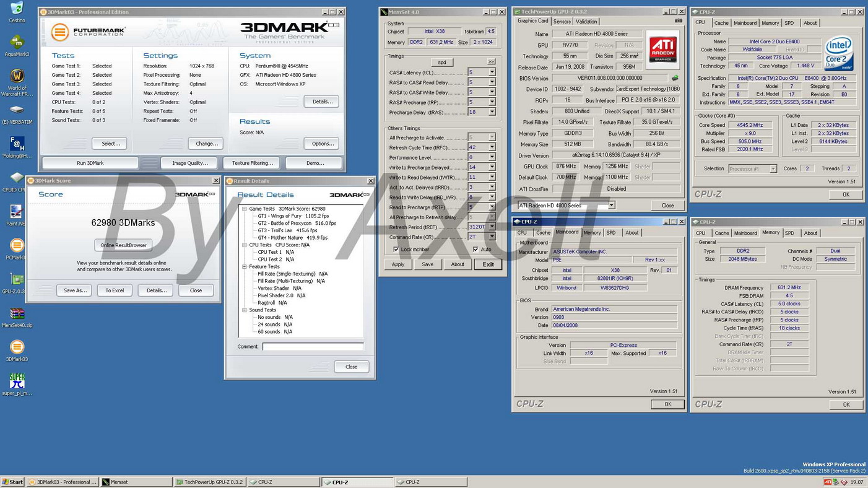Select the PCMark desktop shortcut
This screenshot has width=868, height=488.
(17, 249)
